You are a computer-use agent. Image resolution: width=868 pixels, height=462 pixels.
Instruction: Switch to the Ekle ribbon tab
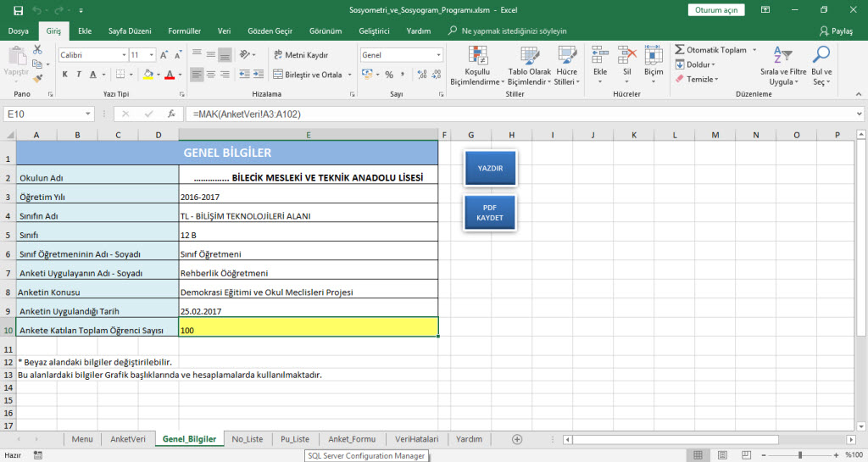point(85,31)
